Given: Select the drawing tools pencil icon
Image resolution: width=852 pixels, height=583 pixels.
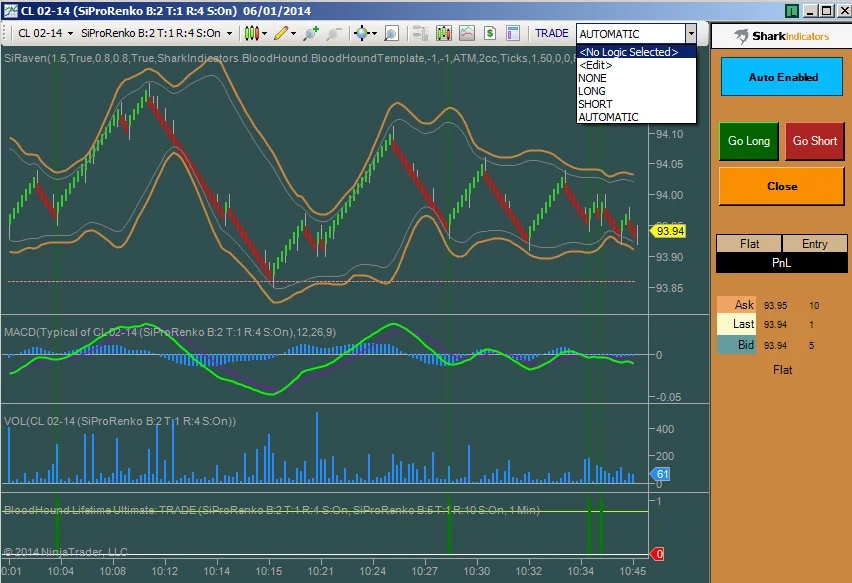Looking at the screenshot, I should tap(280, 33).
